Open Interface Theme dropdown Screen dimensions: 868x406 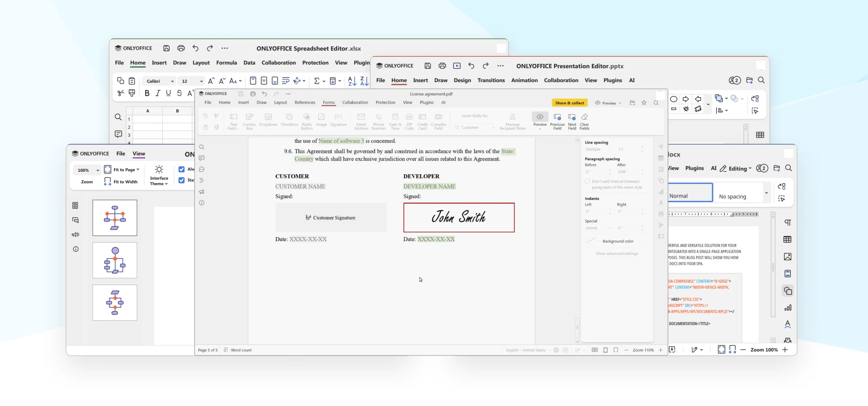click(x=159, y=175)
